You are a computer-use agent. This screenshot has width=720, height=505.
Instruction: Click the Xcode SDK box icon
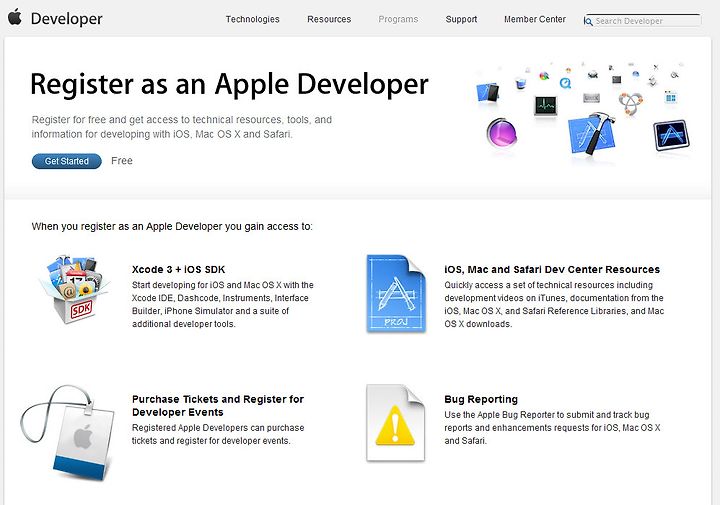click(x=73, y=289)
